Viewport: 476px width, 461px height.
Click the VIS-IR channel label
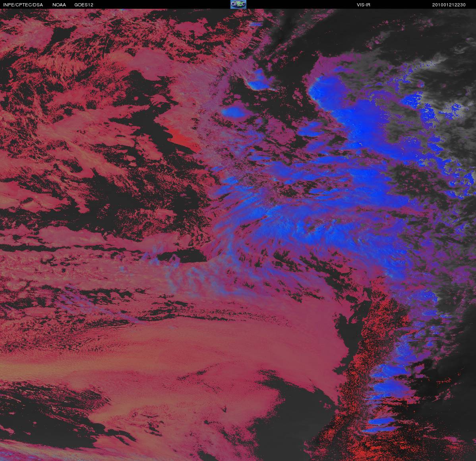pyautogui.click(x=364, y=5)
